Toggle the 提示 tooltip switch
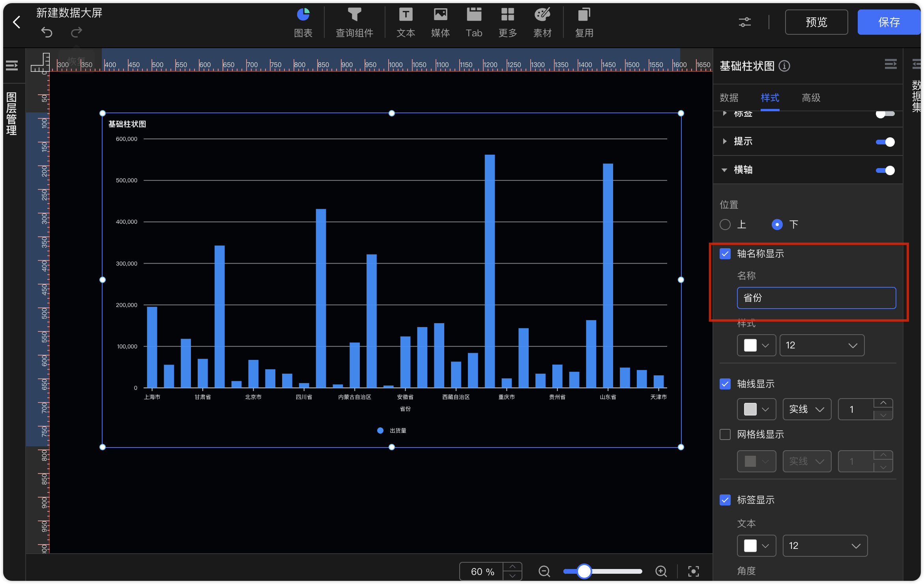924x584 pixels. click(885, 142)
